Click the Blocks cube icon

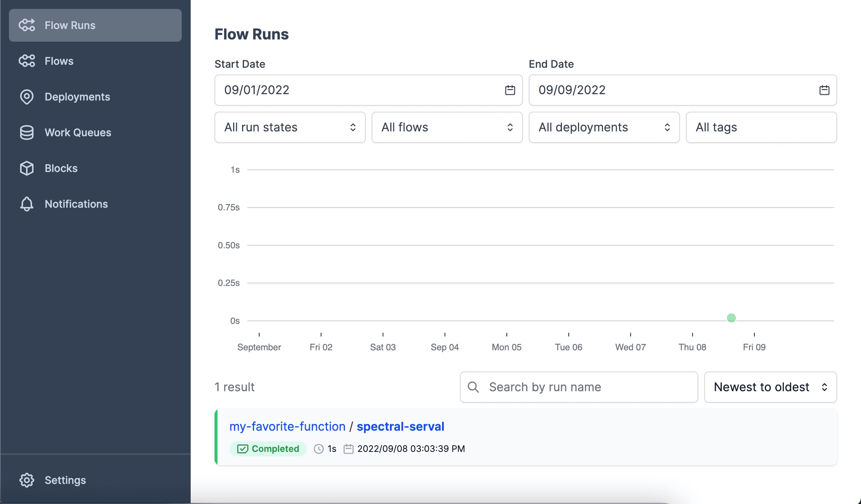27,168
